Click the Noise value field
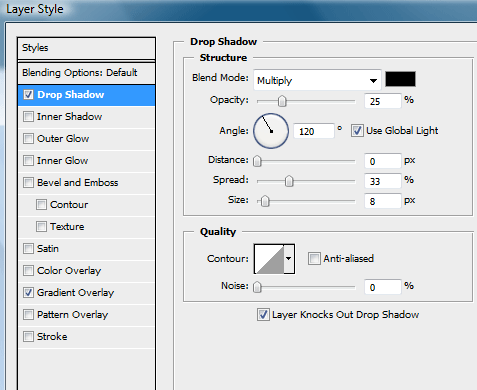Image resolution: width=477 pixels, height=390 pixels. coord(383,287)
